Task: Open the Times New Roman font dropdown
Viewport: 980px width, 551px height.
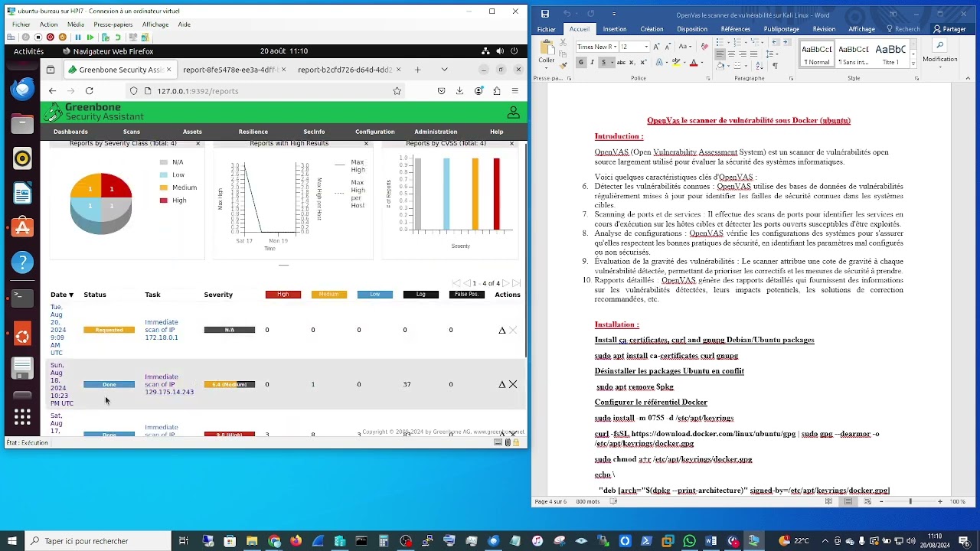Action: coord(615,47)
